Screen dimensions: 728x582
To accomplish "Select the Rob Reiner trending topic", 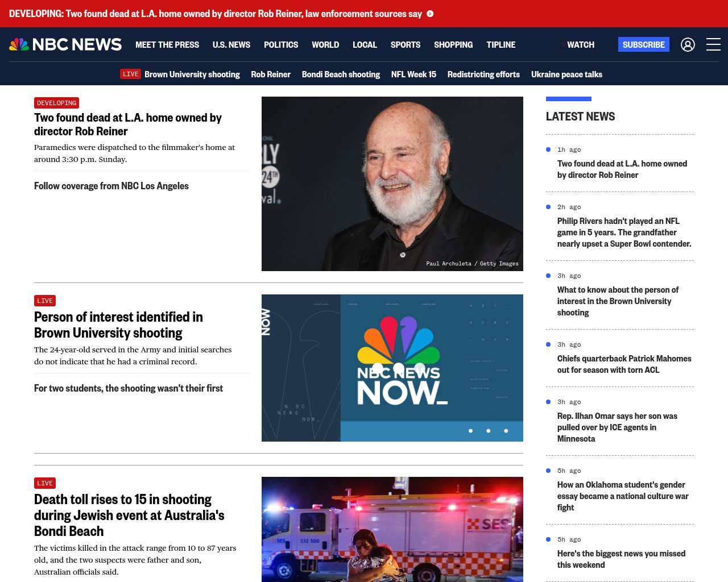I will pyautogui.click(x=271, y=74).
